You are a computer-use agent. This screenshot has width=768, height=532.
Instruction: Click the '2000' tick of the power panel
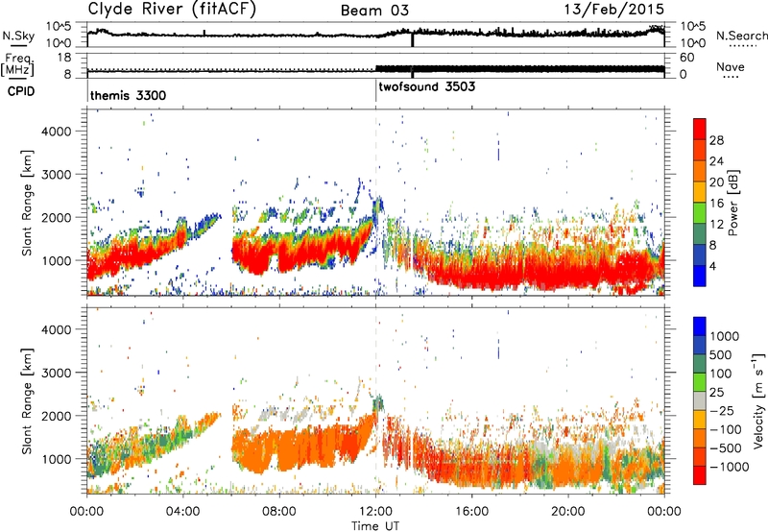pyautogui.click(x=57, y=217)
